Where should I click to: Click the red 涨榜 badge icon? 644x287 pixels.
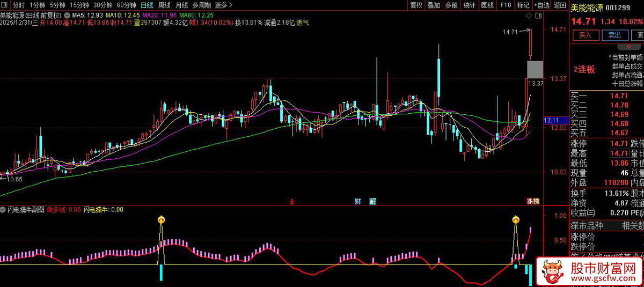coord(533,202)
